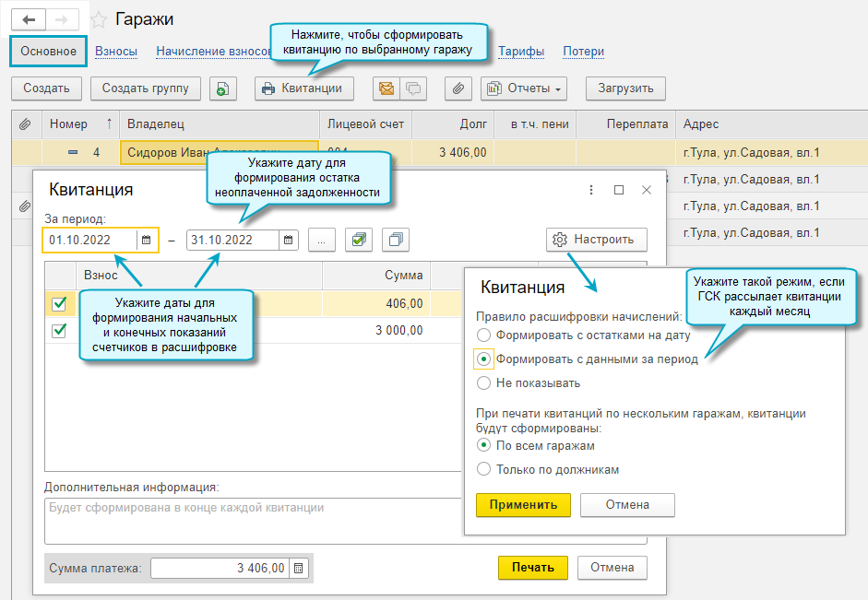The image size is (868, 600).
Task: Open calculator in Сумма платежа field
Action: pyautogui.click(x=300, y=569)
